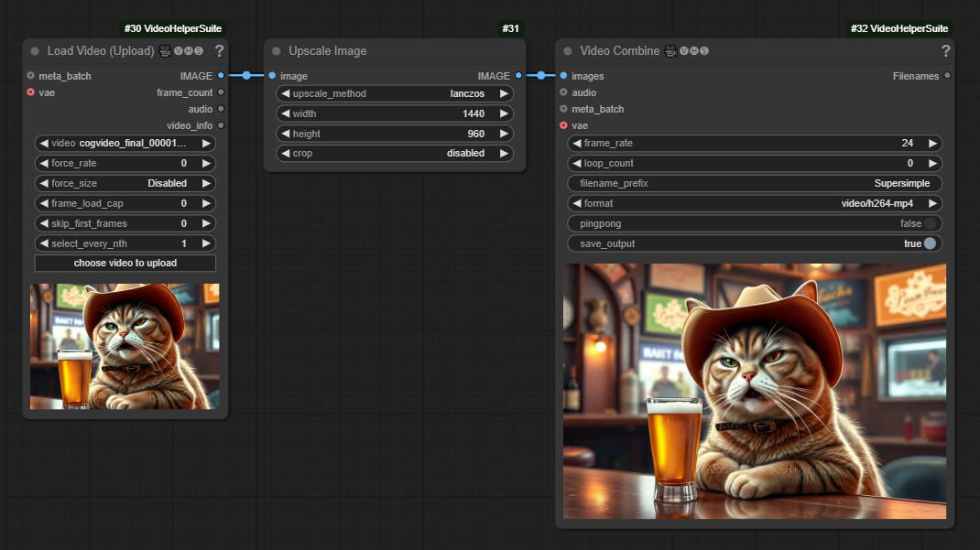Click the choose video to upload button
980x550 pixels.
[125, 264]
